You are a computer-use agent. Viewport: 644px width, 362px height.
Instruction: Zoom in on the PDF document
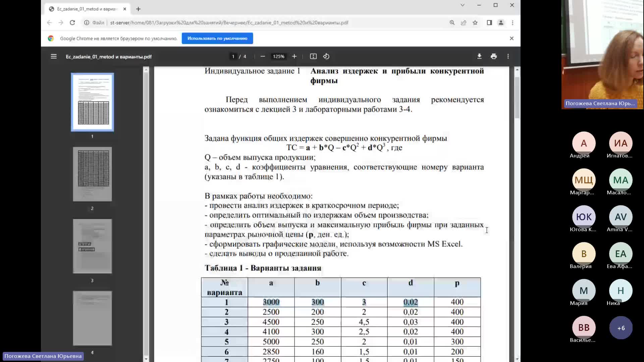(x=294, y=56)
